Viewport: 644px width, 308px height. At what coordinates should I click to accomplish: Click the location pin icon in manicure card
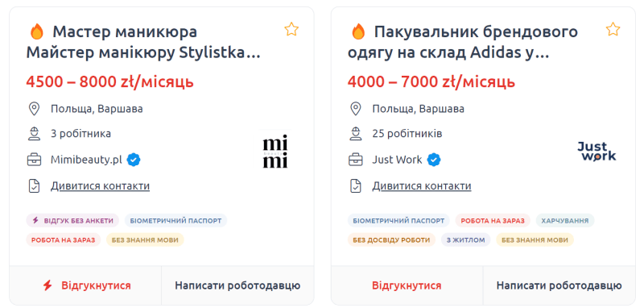pyautogui.click(x=34, y=109)
